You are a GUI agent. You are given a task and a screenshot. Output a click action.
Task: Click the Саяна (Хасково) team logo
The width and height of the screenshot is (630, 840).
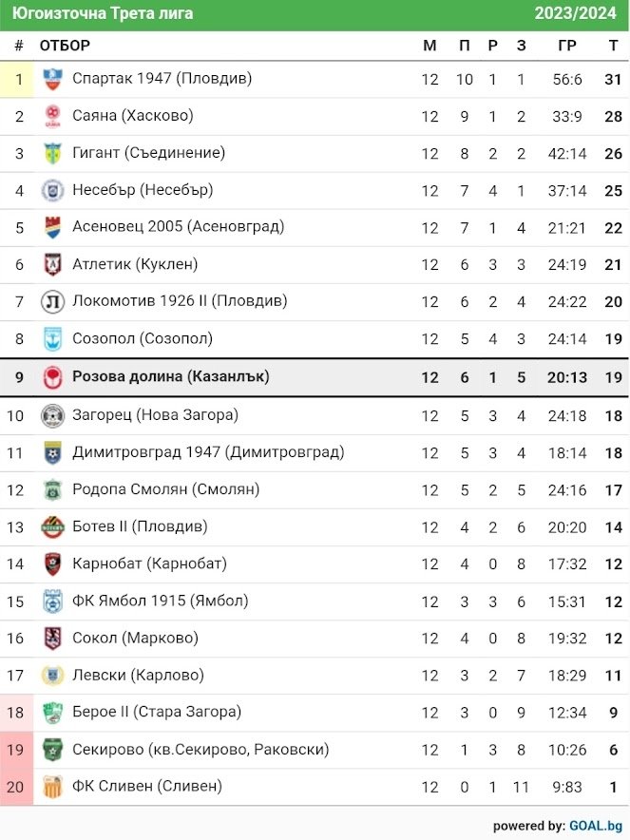coord(52,116)
